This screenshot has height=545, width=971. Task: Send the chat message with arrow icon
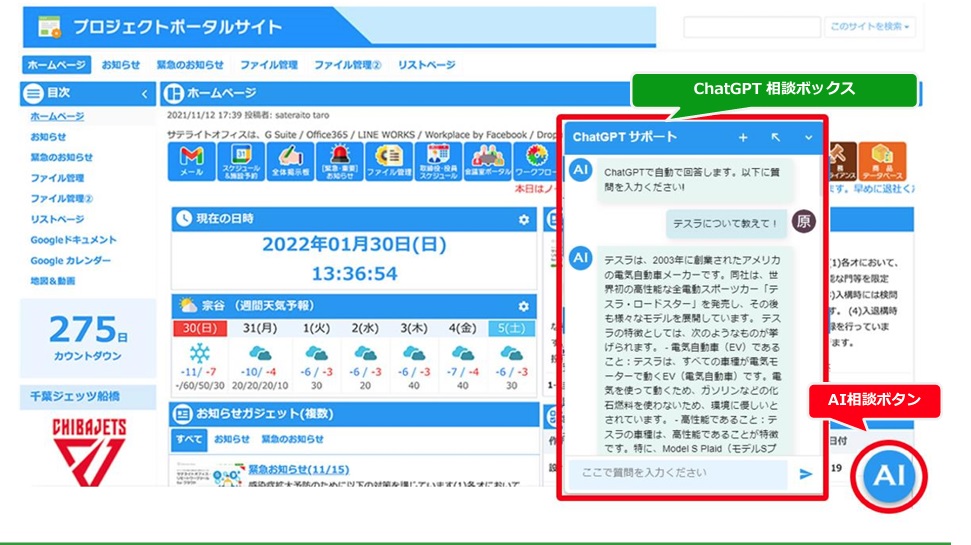click(805, 474)
